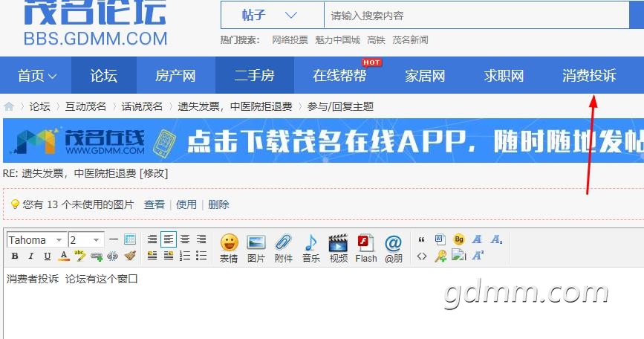Click the 附件 attachment paperclip icon

click(x=284, y=248)
